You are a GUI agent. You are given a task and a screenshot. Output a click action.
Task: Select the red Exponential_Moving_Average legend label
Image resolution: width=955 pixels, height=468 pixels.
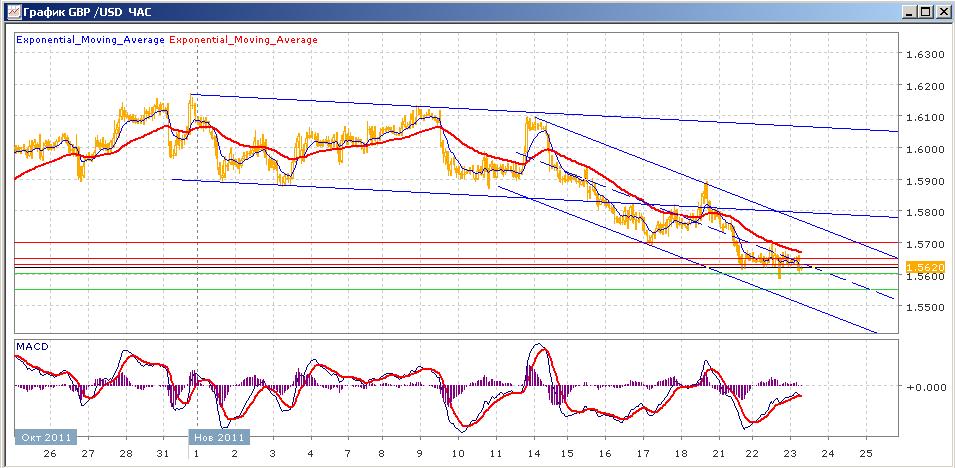point(244,40)
